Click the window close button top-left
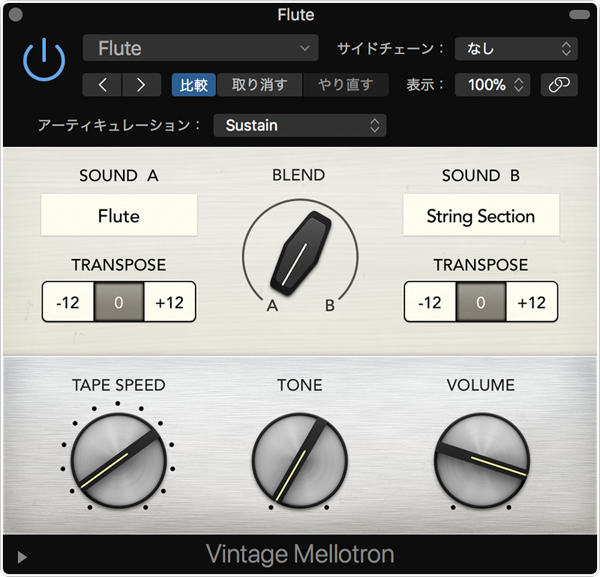Image resolution: width=600 pixels, height=577 pixels. pos(15,15)
